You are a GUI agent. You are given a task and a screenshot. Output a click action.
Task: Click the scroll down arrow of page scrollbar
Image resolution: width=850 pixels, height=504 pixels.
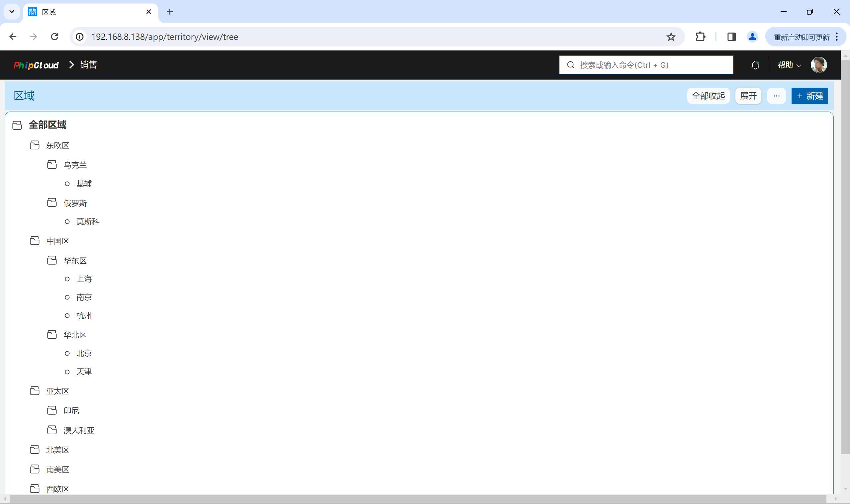click(x=845, y=489)
